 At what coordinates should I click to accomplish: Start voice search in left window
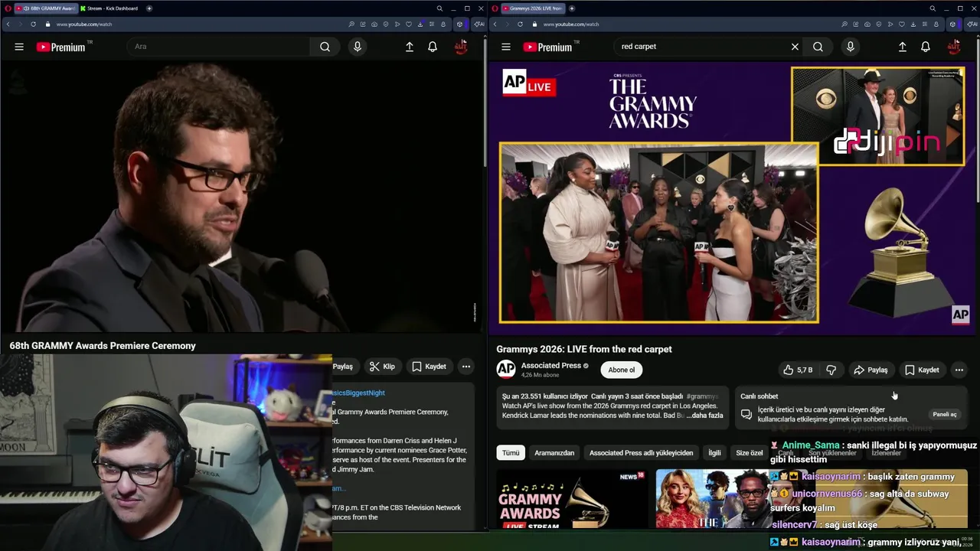pyautogui.click(x=357, y=47)
